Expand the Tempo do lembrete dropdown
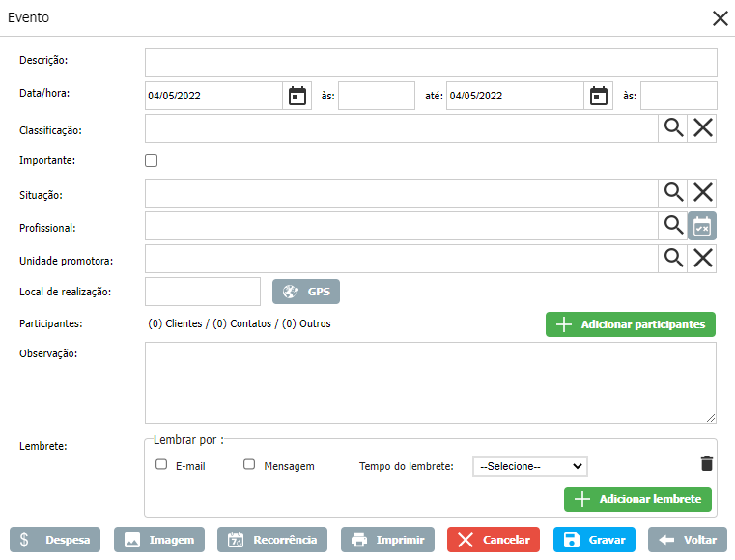The height and width of the screenshot is (560, 735). pyautogui.click(x=529, y=466)
